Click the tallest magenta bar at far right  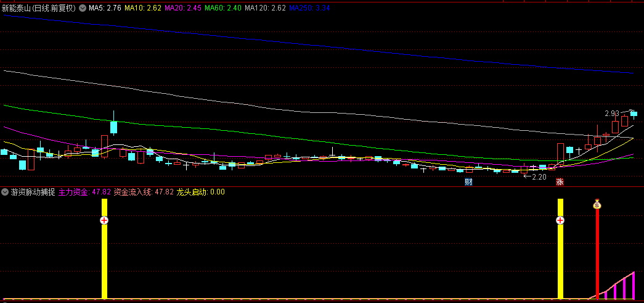tap(634, 285)
